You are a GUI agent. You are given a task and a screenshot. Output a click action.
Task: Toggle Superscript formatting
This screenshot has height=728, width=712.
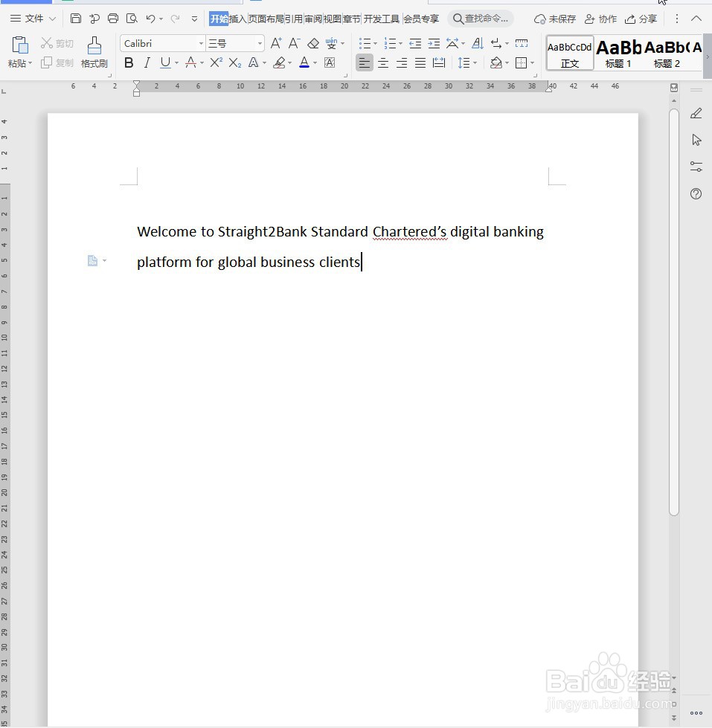tap(216, 62)
